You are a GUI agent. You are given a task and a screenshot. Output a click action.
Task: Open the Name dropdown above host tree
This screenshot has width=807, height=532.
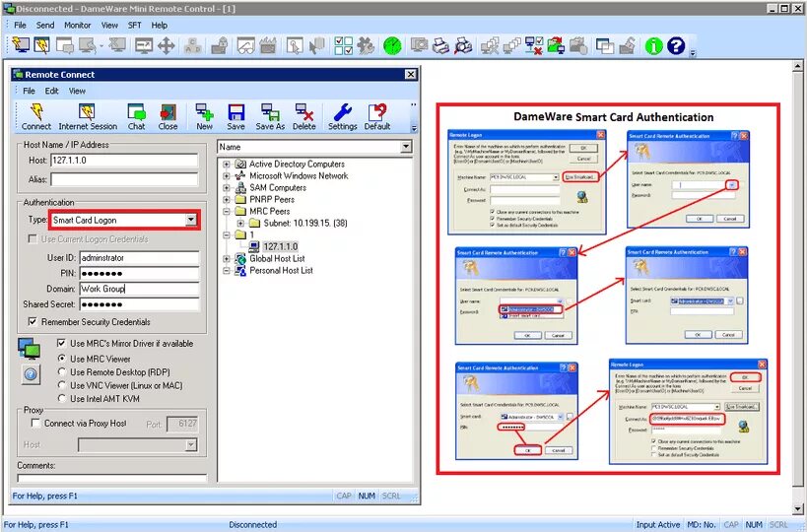tap(406, 147)
